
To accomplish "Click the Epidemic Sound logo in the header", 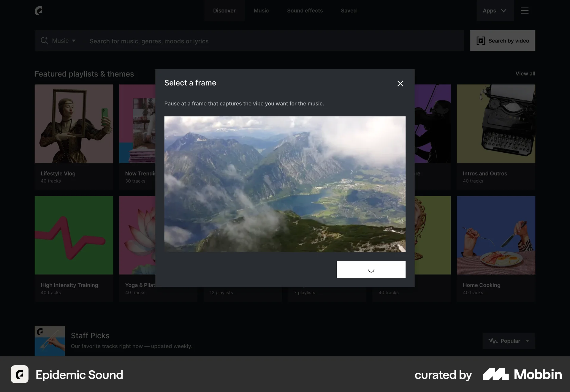I will coord(39,11).
